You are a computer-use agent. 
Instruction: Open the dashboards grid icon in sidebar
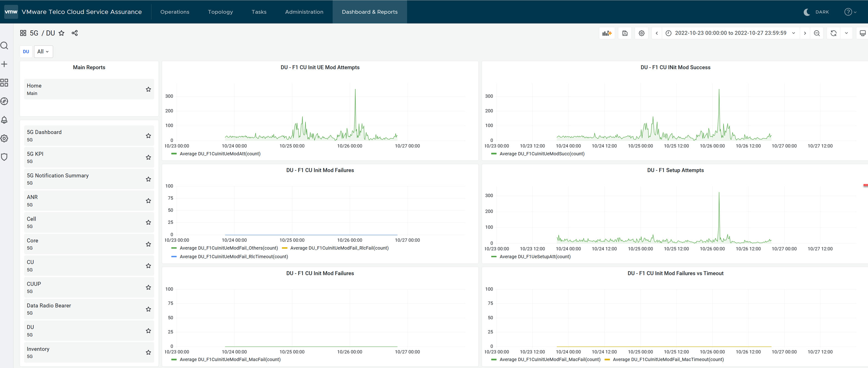(4, 82)
